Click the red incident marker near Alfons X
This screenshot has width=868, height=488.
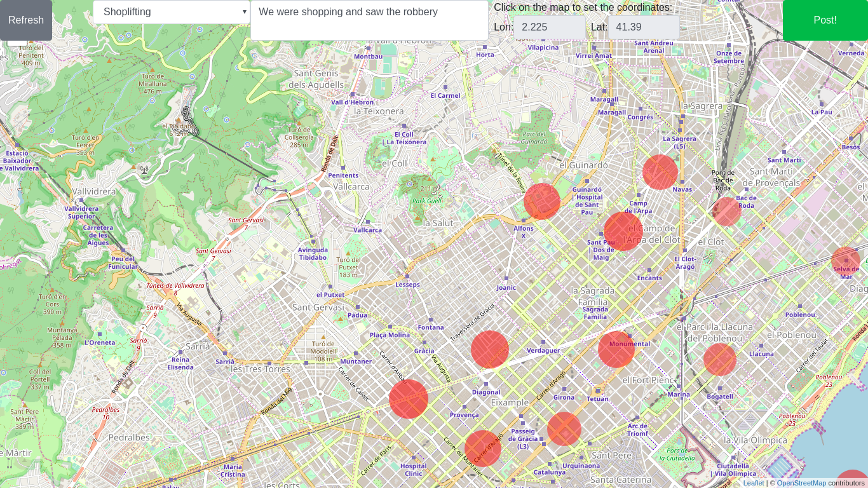(x=542, y=201)
